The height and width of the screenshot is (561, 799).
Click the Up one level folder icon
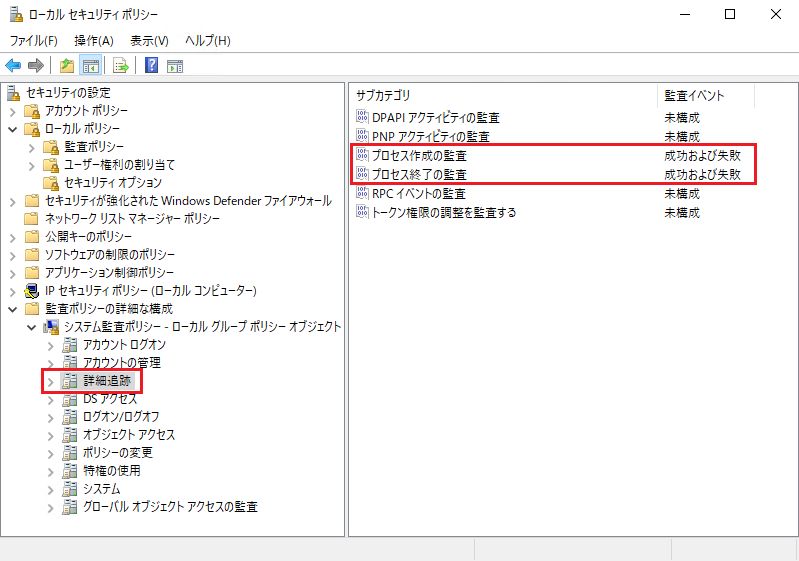tap(67, 66)
